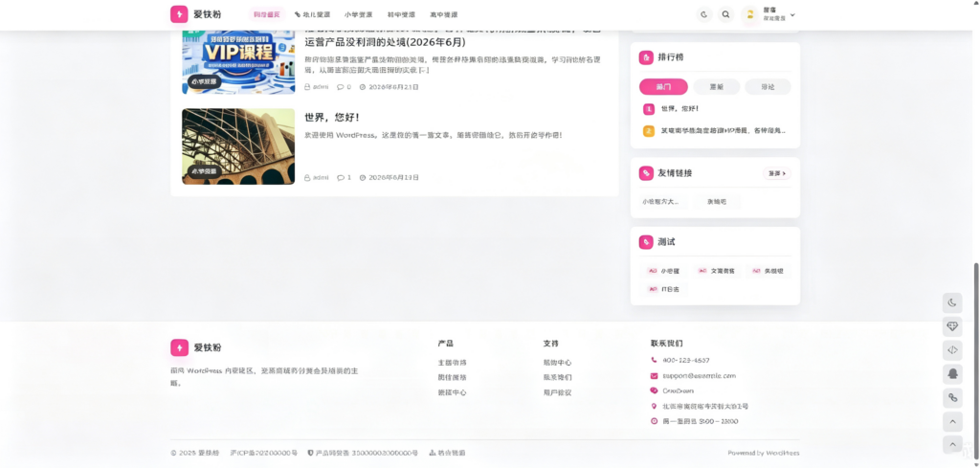Click the 测试 widget heading icon
Screen dimensions: 980x468
(x=646, y=242)
